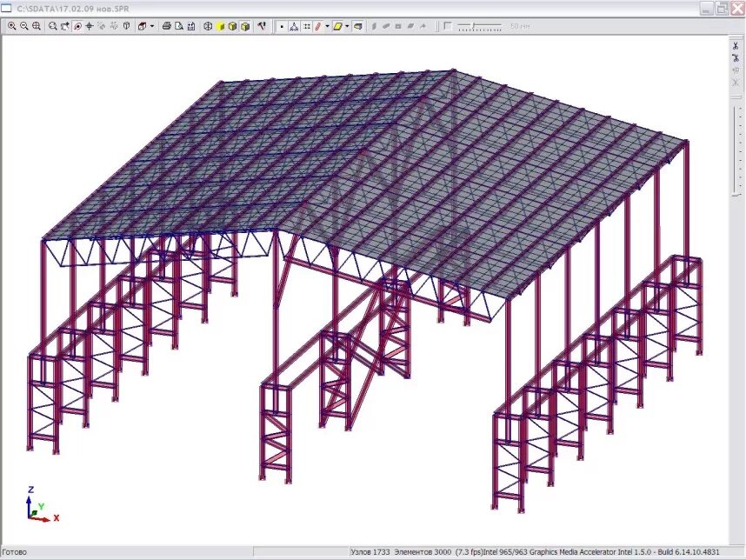Toggle the orbit rotation tool
The width and height of the screenshot is (746, 560).
tap(77, 26)
